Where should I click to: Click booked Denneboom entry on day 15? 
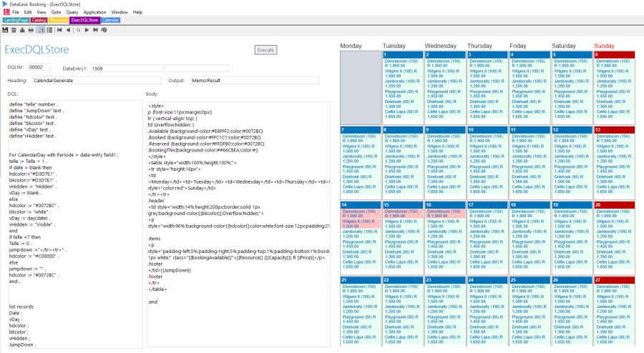click(403, 213)
